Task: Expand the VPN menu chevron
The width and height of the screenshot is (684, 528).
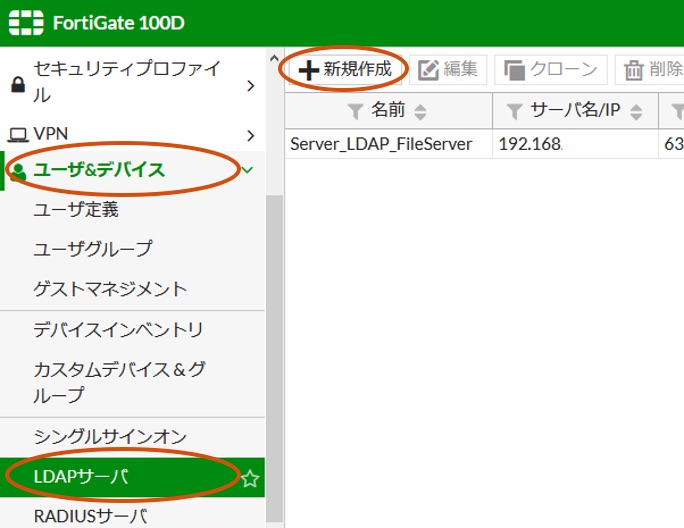Action: [250, 136]
